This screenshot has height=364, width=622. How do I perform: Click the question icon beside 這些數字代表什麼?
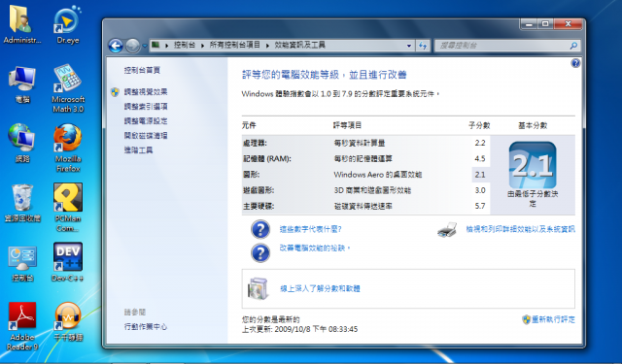260,229
